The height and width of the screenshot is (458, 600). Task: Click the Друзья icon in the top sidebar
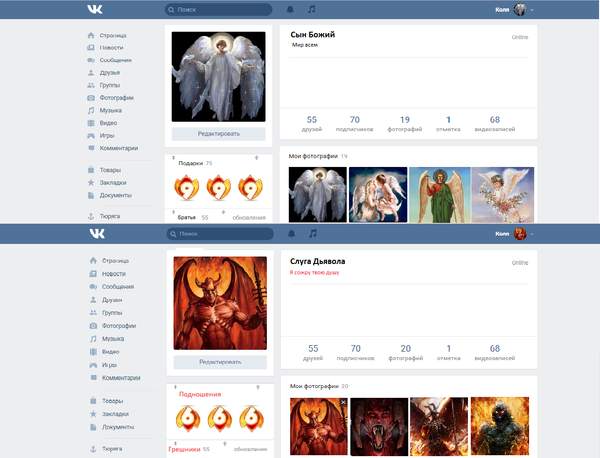[x=91, y=72]
